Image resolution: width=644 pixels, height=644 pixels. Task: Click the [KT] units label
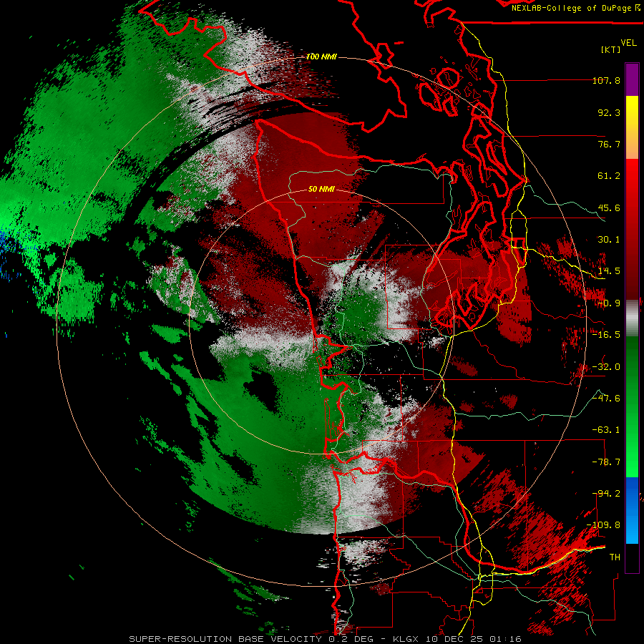[610, 49]
